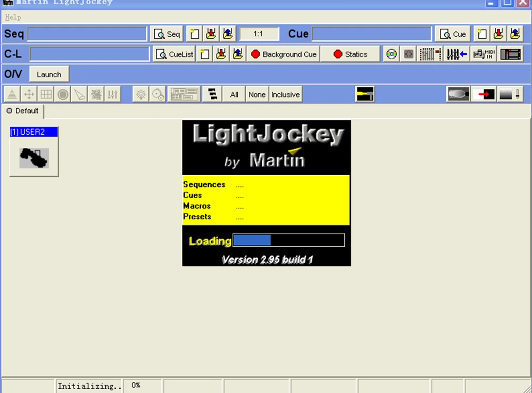532x393 pixels.
Task: Click the CD player icon on the toolbar
Action: [x=392, y=54]
